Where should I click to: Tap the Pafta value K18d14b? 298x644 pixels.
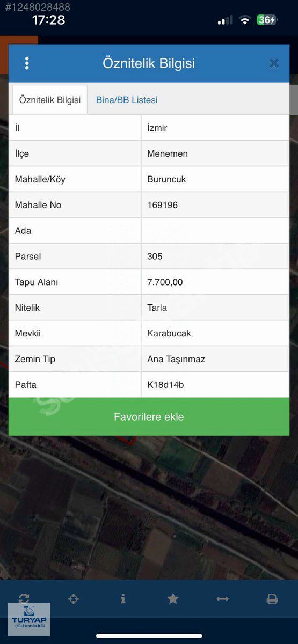click(165, 385)
